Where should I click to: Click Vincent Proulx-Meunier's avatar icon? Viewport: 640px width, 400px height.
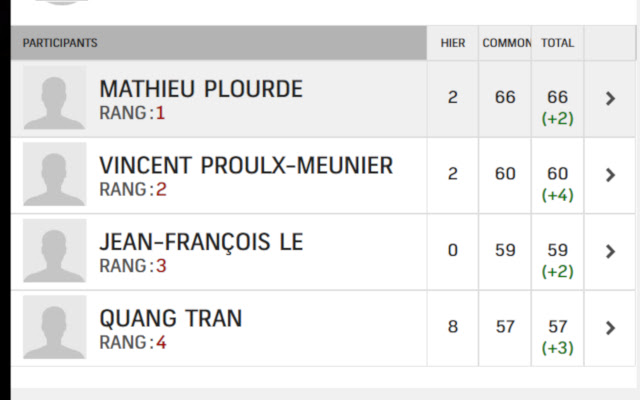click(x=54, y=175)
